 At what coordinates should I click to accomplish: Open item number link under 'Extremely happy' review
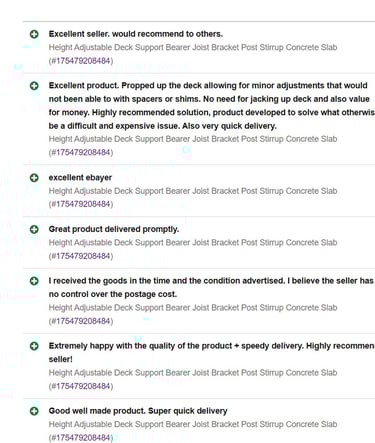(81, 386)
